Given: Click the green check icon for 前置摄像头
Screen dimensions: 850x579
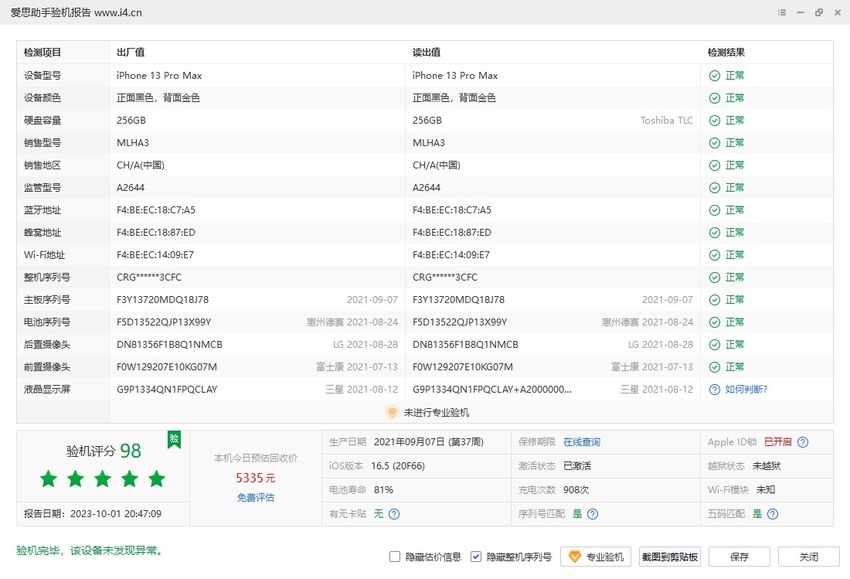Looking at the screenshot, I should (714, 367).
